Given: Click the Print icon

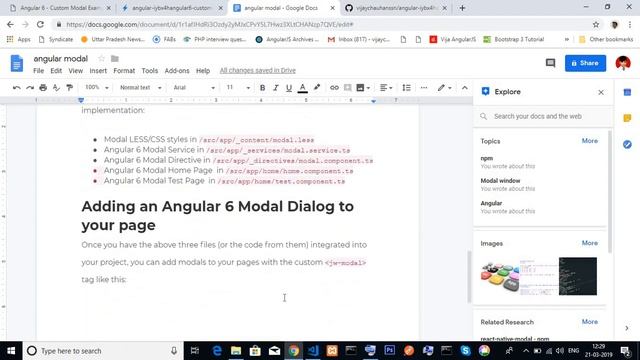Looking at the screenshot, I should click(43, 88).
